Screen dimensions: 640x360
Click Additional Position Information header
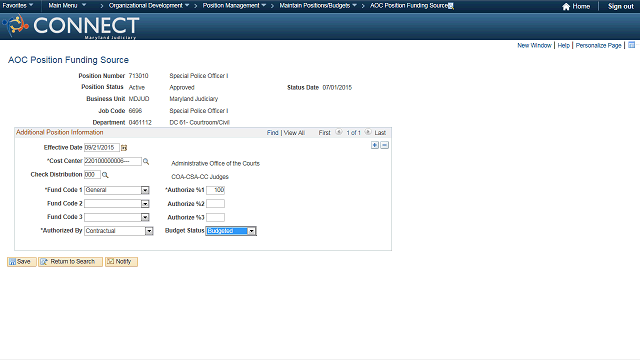60,132
